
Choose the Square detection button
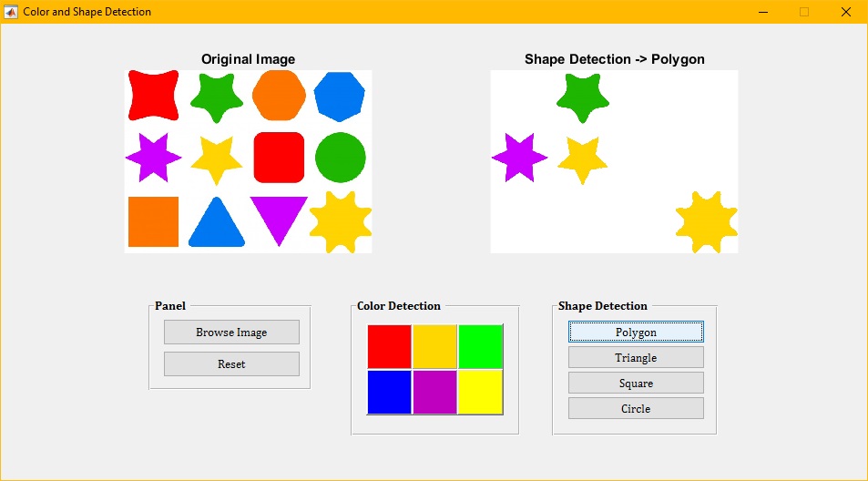pyautogui.click(x=636, y=384)
